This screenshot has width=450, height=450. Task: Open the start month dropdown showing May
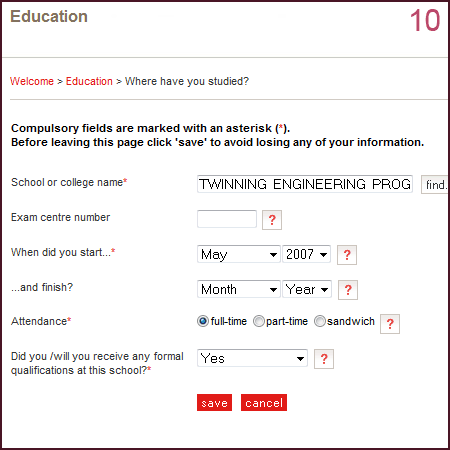coord(239,254)
